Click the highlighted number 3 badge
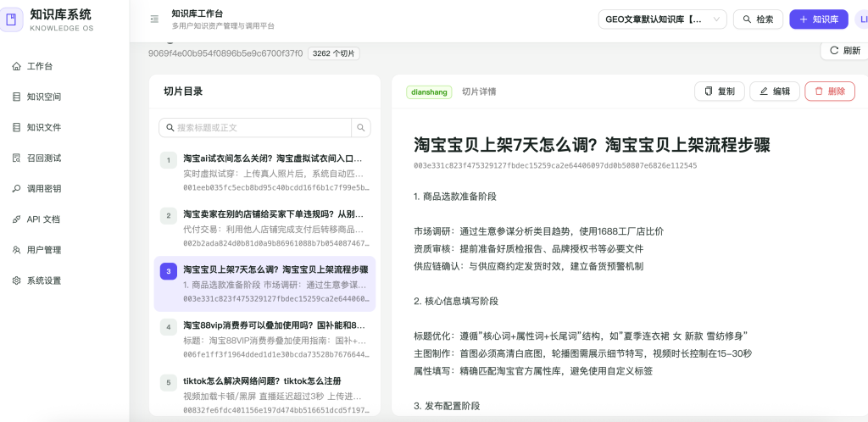The image size is (868, 422). pyautogui.click(x=169, y=271)
